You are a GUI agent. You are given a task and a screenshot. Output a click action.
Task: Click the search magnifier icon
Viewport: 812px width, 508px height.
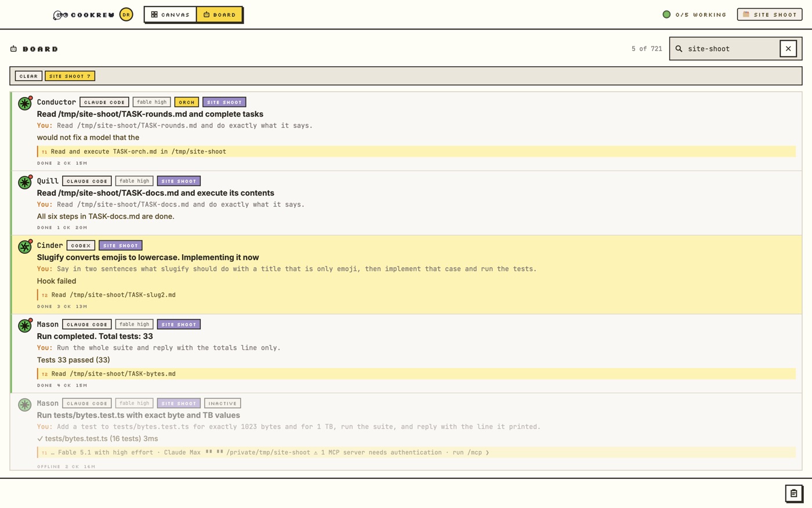679,49
